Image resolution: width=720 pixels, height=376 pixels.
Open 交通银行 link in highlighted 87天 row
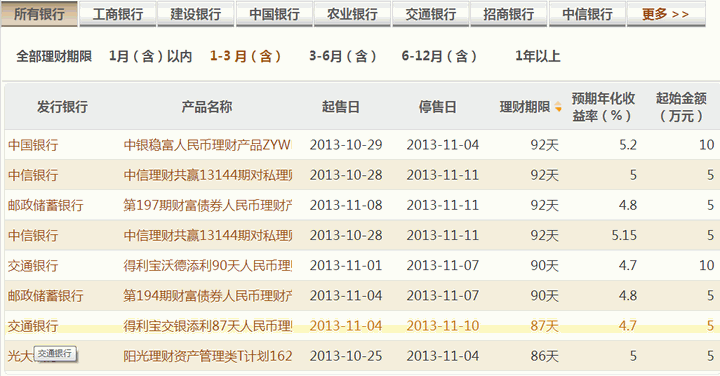click(x=33, y=326)
